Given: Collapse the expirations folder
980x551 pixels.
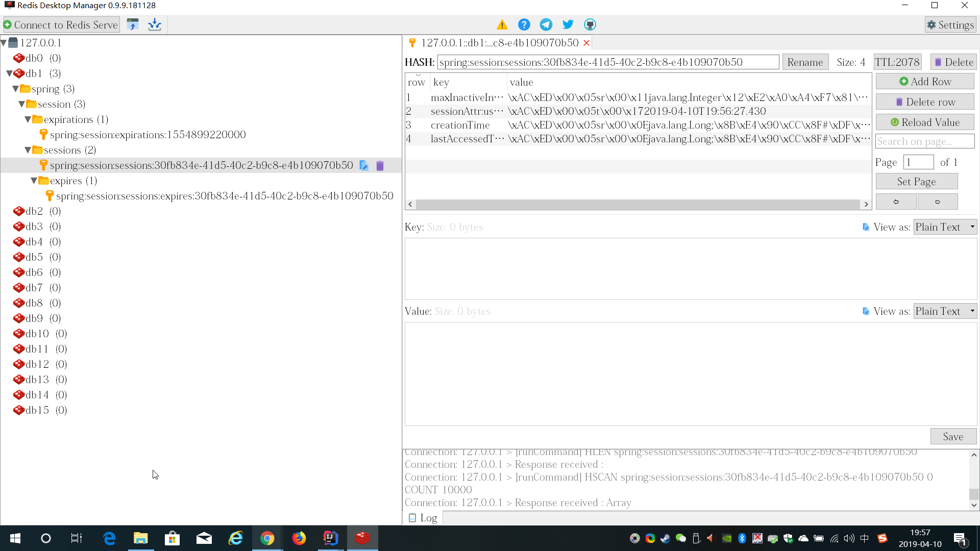Looking at the screenshot, I should click(x=28, y=119).
